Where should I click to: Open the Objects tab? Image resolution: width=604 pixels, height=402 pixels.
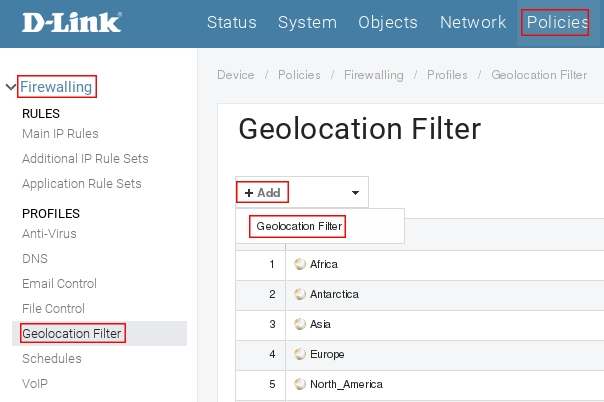(x=388, y=22)
